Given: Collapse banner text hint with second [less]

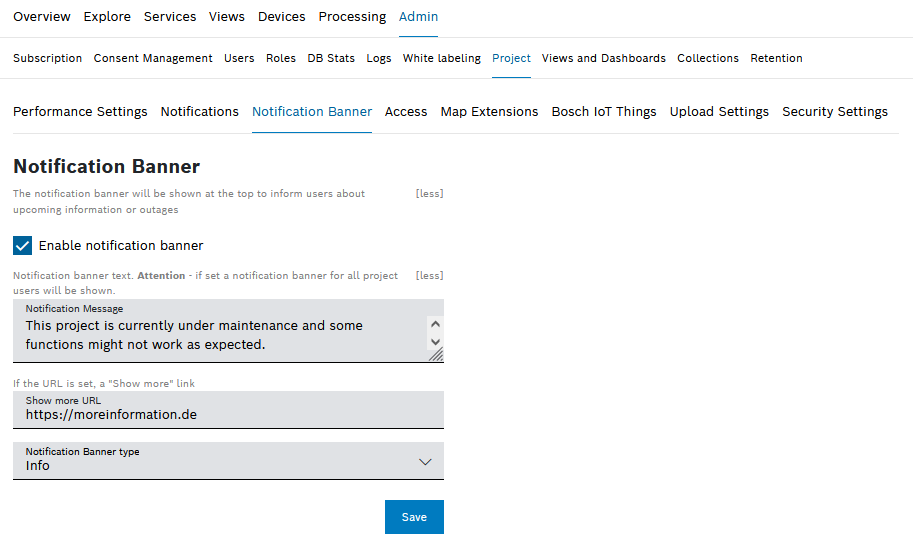Looking at the screenshot, I should 429,276.
